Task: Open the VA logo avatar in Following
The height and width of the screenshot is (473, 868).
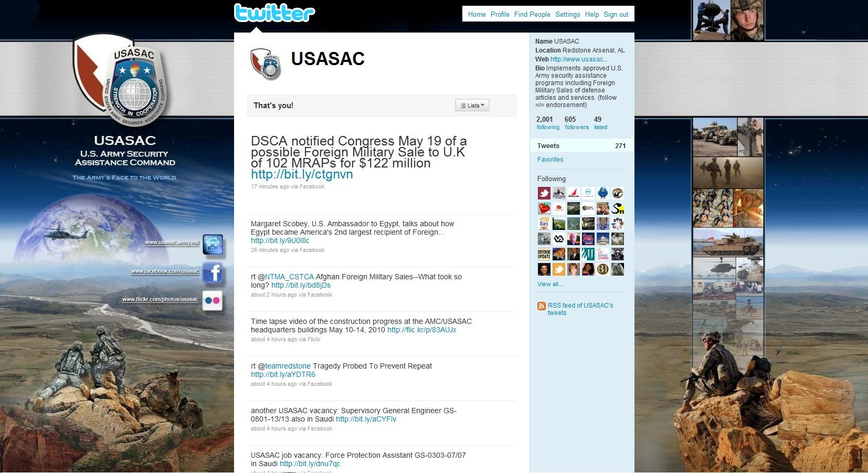Action: pyautogui.click(x=559, y=239)
